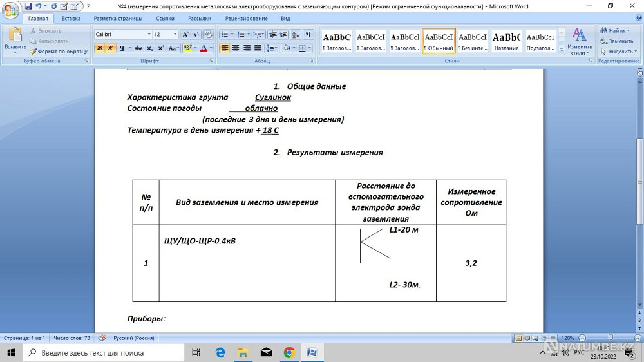Decrease paragraph indent
The height and width of the screenshot is (362, 644).
272,35
